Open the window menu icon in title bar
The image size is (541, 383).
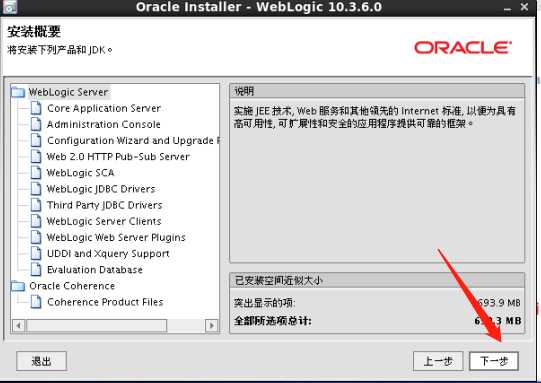(9, 7)
